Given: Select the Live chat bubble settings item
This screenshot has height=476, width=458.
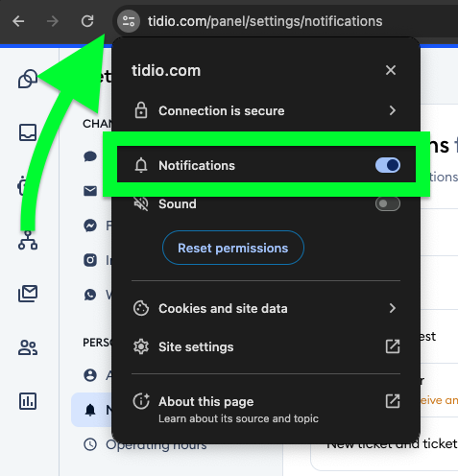Looking at the screenshot, I should pos(90,156).
